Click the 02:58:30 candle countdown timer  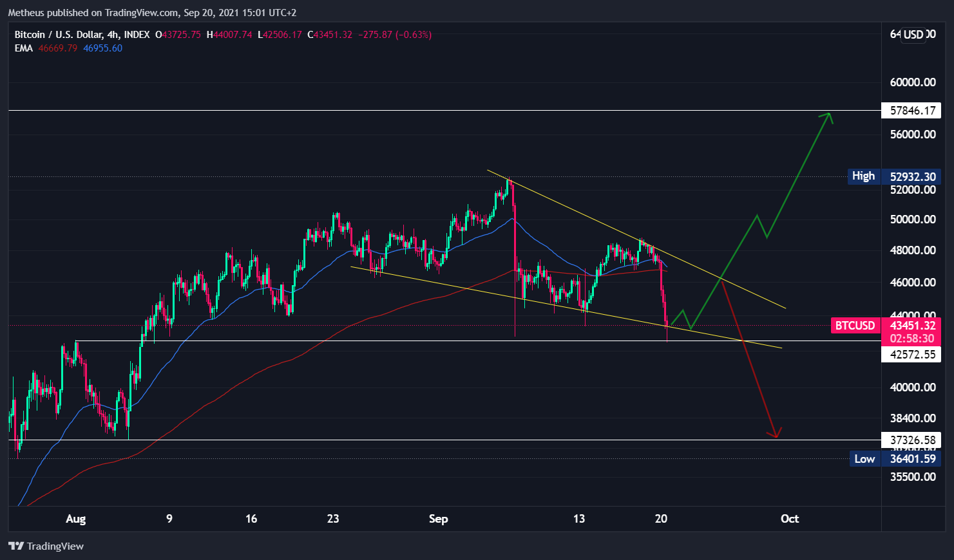911,339
